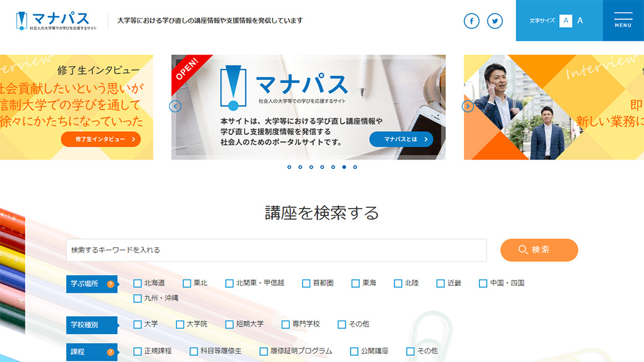This screenshot has width=644, height=362.
Task: Select the small font size A
Action: point(565,20)
